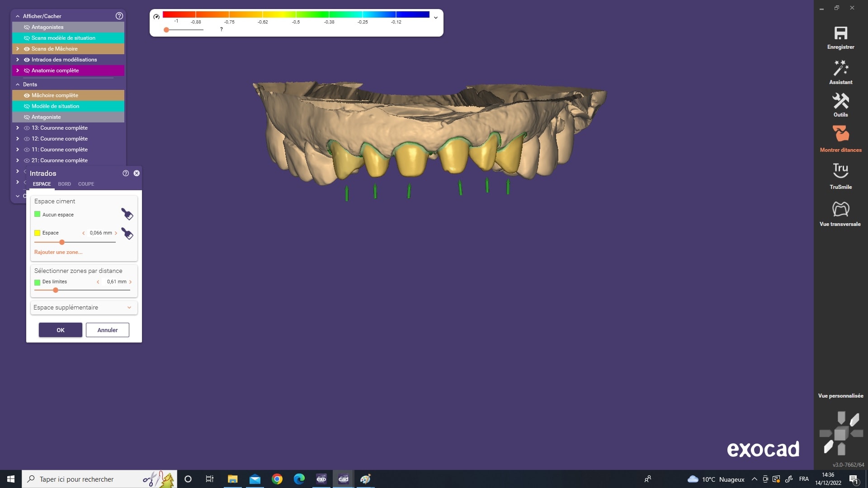Expand Anatomie complète tree row
Screen dimensions: 868x488
coord(18,70)
